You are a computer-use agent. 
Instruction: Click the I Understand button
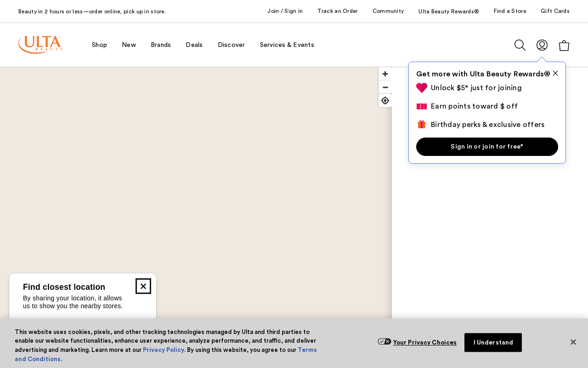[x=493, y=343]
